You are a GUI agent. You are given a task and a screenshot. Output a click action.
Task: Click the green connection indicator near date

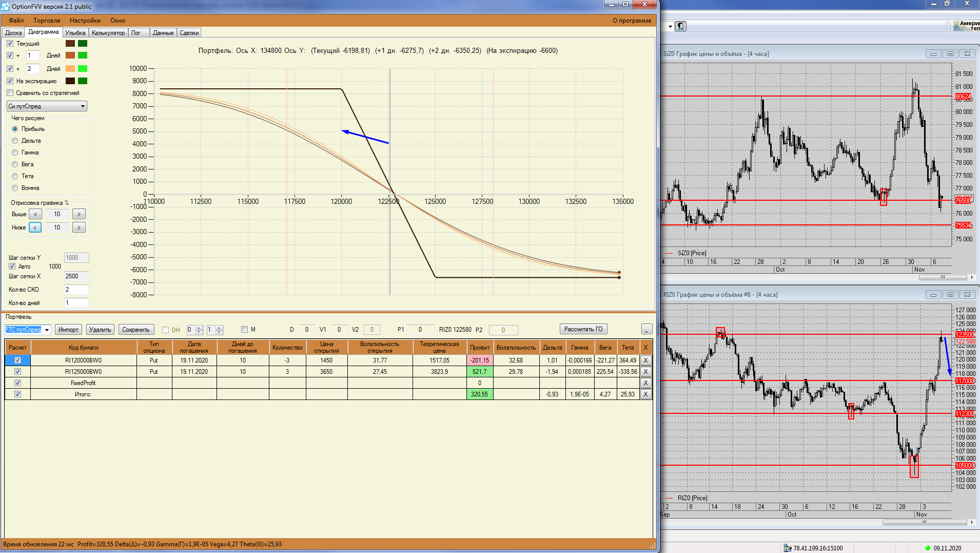(928, 548)
